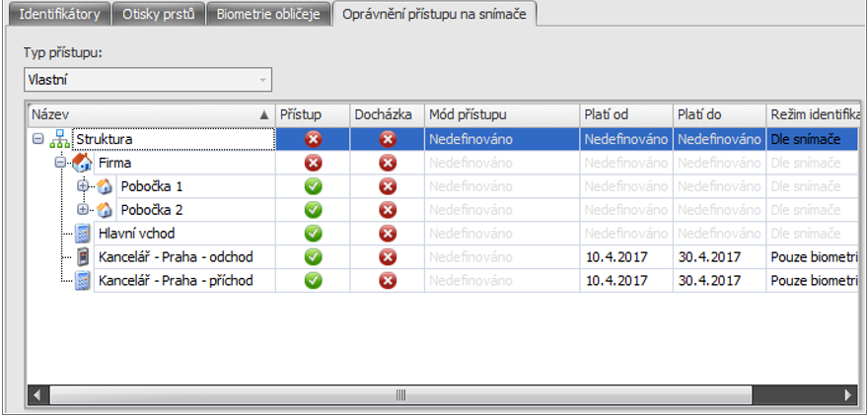Select the Biometrie obličeje tab

[x=268, y=15]
